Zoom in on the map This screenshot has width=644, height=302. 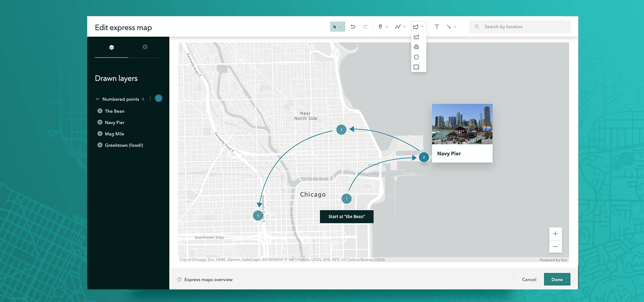(555, 234)
